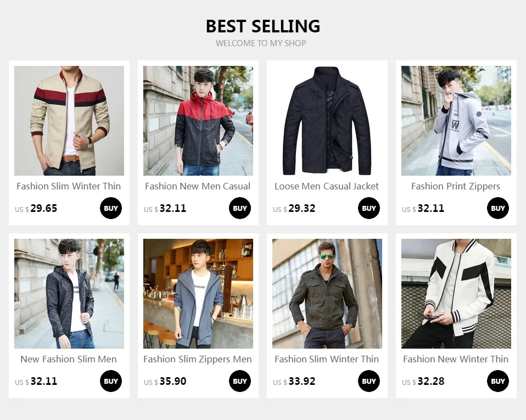Click BUY for Fashion Print Zippers
This screenshot has width=526, height=420.
[498, 208]
